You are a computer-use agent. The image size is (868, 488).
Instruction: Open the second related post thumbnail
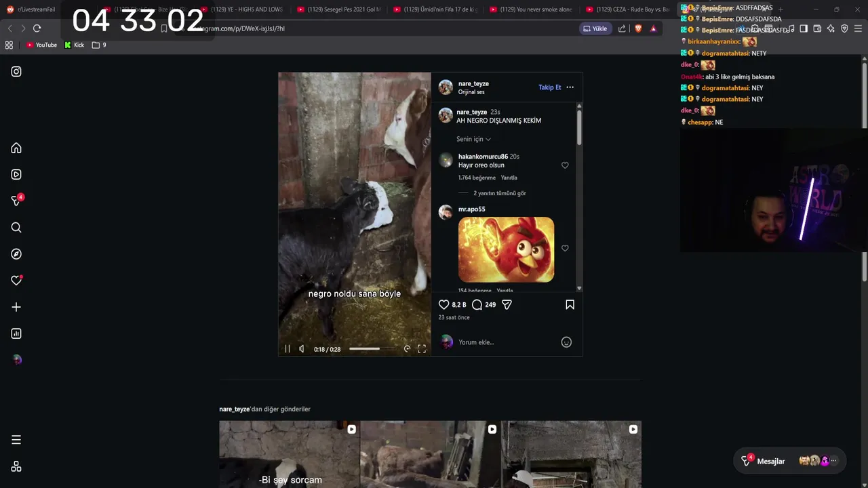(430, 454)
